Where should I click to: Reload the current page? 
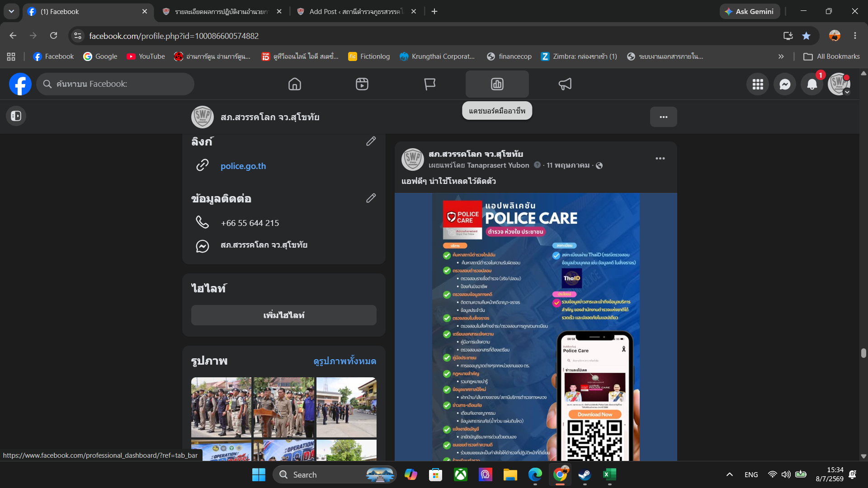click(53, 36)
